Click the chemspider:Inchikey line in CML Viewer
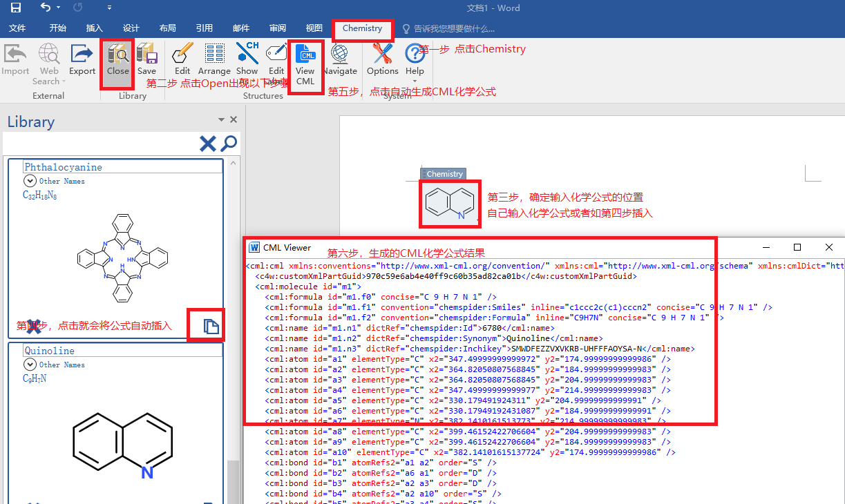Viewport: 845px width, 504px height. point(480,349)
